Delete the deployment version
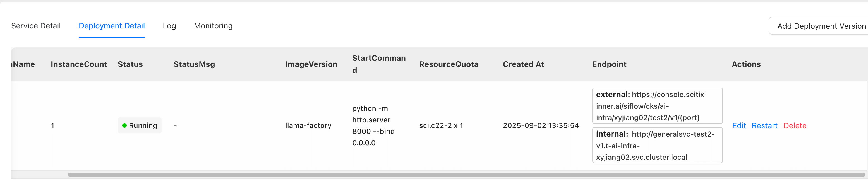Viewport: 868px width, 184px height. coord(795,125)
